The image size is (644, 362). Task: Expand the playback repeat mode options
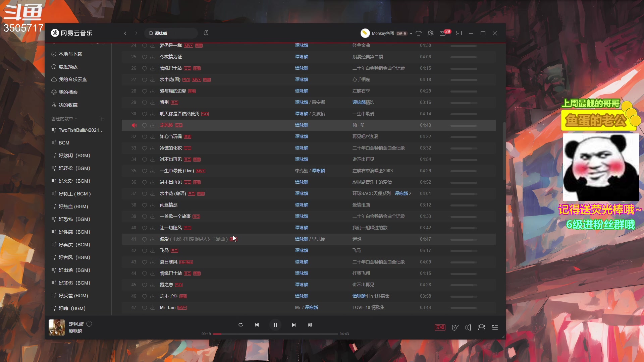click(241, 325)
